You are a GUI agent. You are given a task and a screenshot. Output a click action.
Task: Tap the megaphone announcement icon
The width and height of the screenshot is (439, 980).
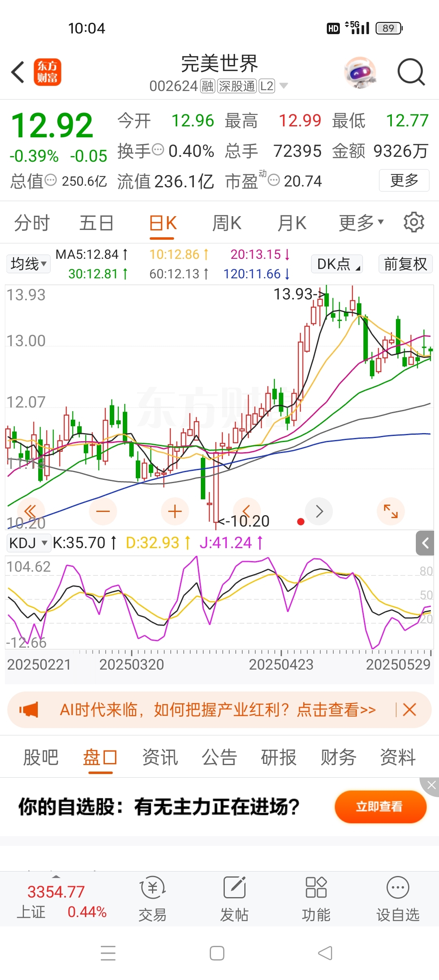[x=29, y=710]
